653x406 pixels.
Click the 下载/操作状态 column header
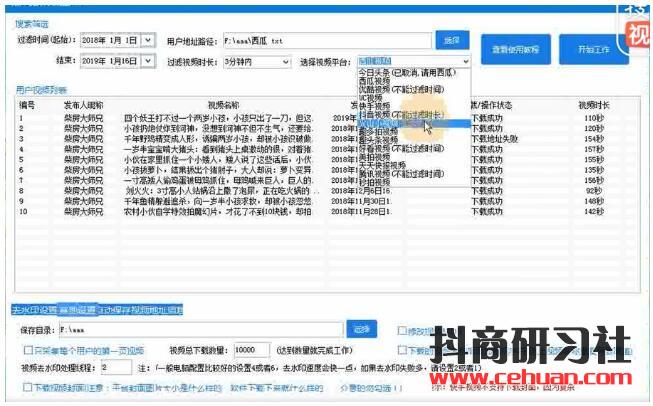491,105
